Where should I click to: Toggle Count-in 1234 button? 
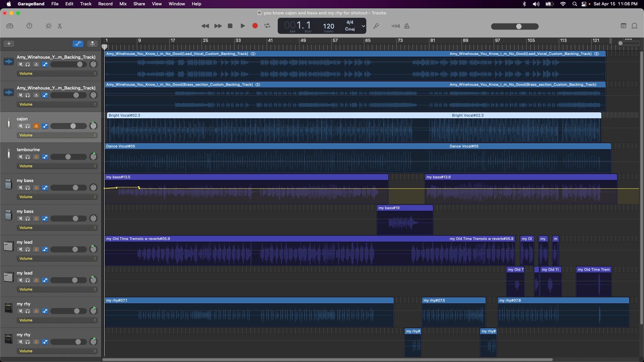395,26
